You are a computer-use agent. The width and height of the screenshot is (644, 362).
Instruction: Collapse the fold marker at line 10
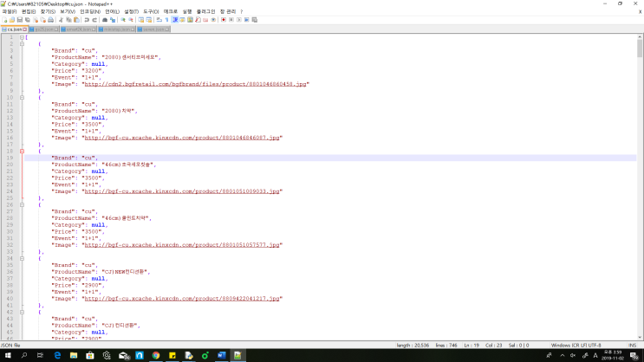click(23, 98)
